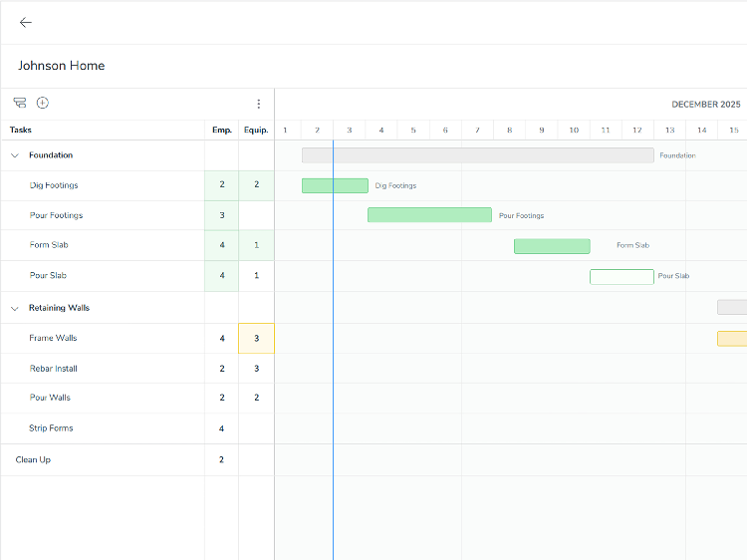Click the Strip Forms task name
Viewport: 747px width, 560px height.
point(51,428)
